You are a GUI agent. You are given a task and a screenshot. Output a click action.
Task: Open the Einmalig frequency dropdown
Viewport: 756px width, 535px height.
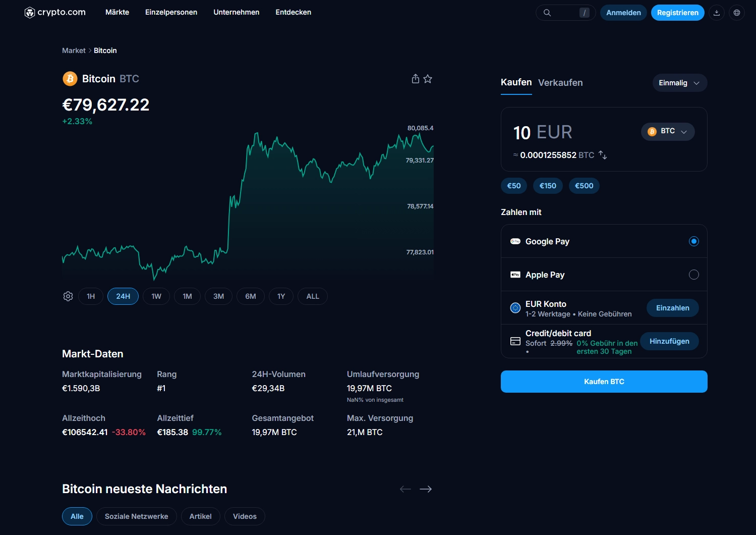pyautogui.click(x=679, y=83)
